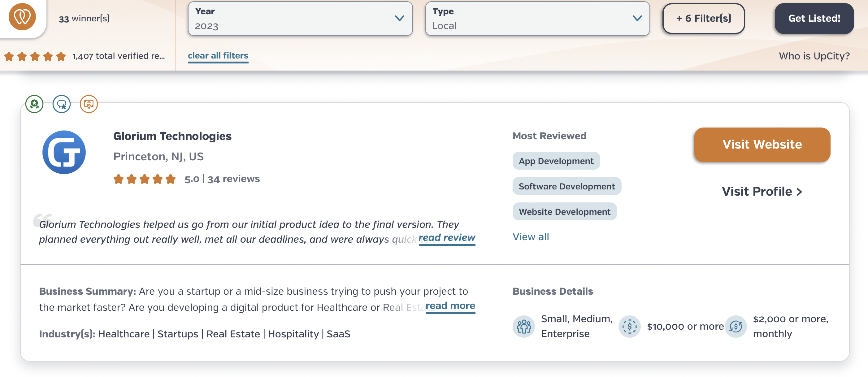Click the Startups industry text
Viewport: 868px width, 377px height.
(178, 334)
